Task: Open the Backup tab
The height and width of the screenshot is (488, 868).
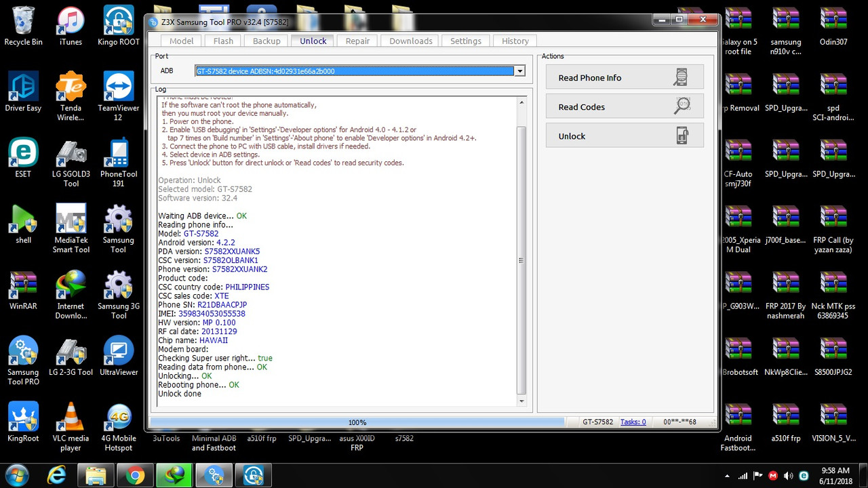Action: pos(267,41)
